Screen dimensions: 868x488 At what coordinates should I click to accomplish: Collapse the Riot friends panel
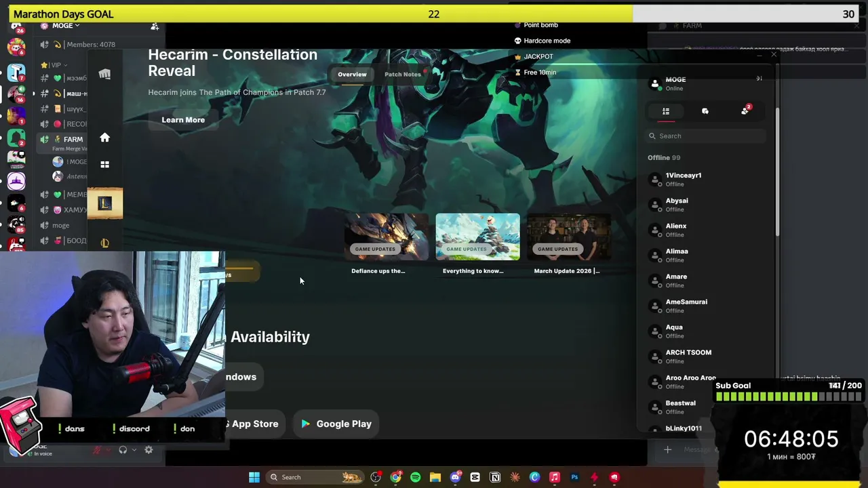(759, 79)
